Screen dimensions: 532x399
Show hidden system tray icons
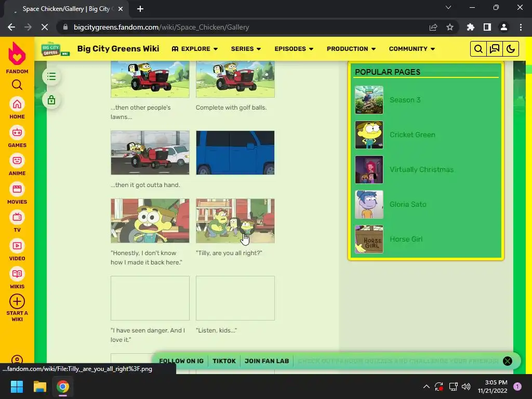point(427,387)
